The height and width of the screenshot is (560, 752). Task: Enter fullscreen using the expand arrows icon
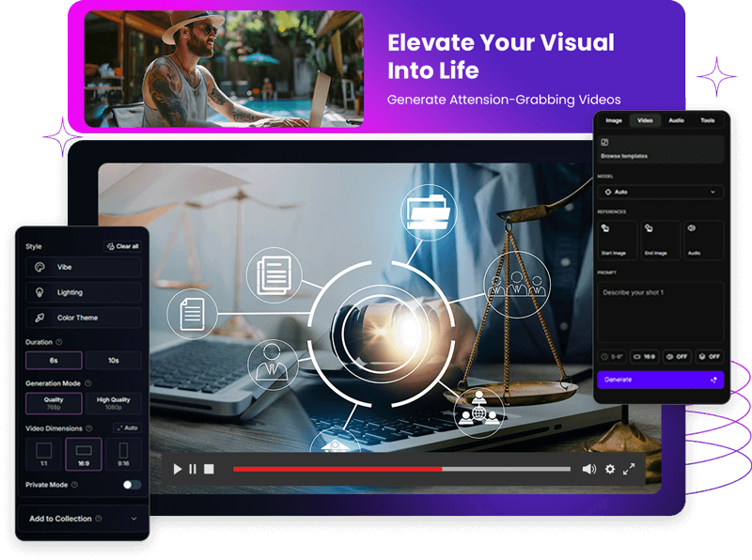[x=629, y=469]
